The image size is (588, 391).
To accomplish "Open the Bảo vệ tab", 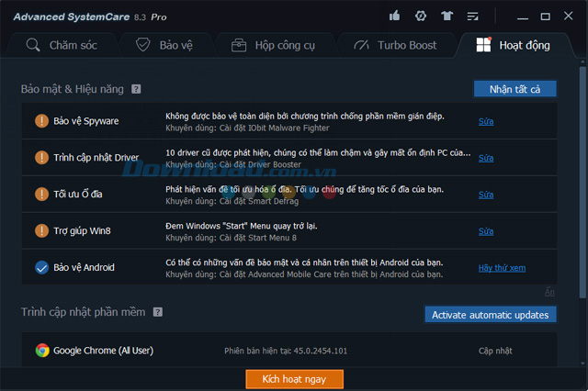I will coord(164,45).
